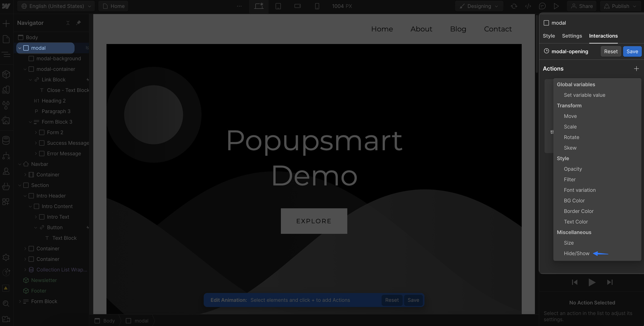Click the preview play icon in top bar
644x326 pixels.
coord(556,6)
